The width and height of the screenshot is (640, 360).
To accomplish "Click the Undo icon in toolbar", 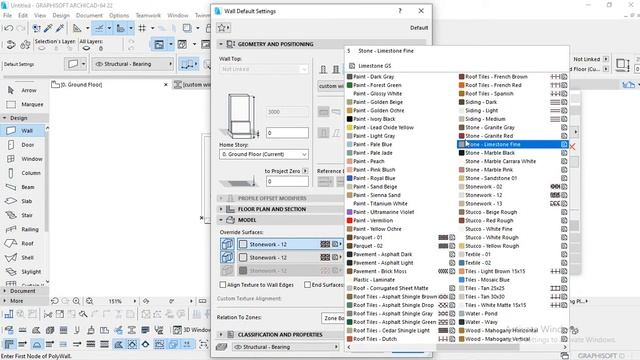I will pyautogui.click(x=9, y=28).
